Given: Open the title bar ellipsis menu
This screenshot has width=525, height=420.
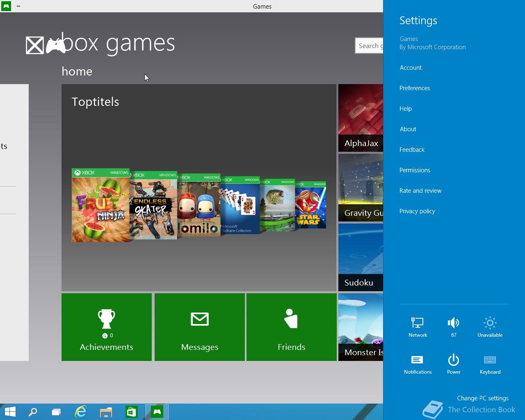Looking at the screenshot, I should click(x=18, y=6).
